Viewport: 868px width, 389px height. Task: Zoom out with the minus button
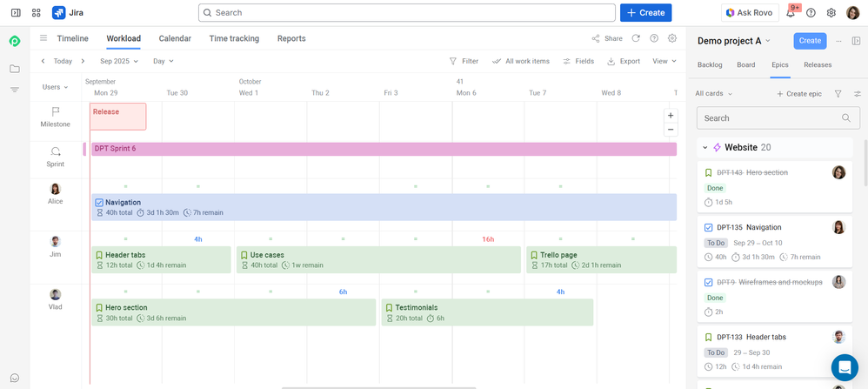click(x=671, y=130)
